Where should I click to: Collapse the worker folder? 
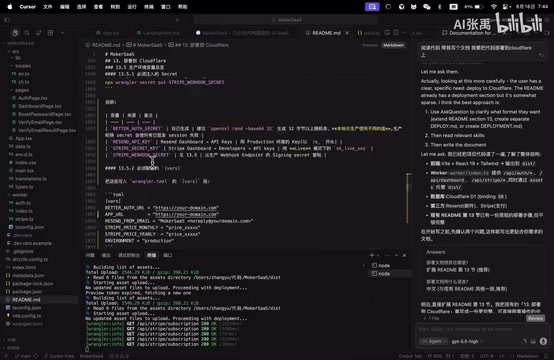(x=20, y=195)
